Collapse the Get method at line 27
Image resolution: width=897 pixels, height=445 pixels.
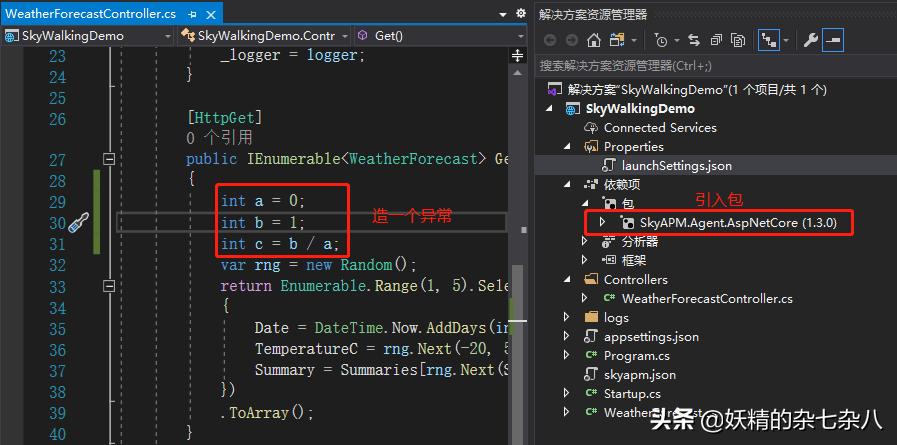click(x=108, y=159)
